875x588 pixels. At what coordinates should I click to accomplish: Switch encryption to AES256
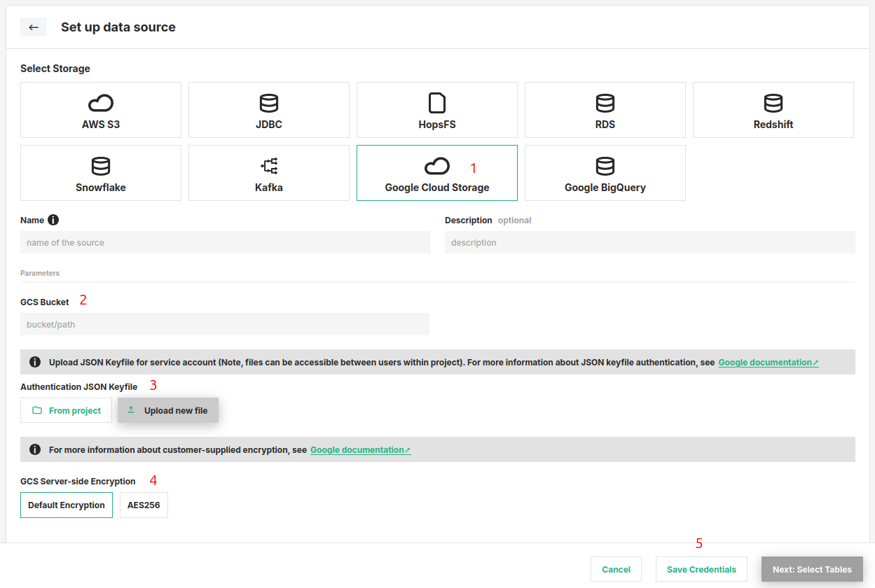[144, 505]
